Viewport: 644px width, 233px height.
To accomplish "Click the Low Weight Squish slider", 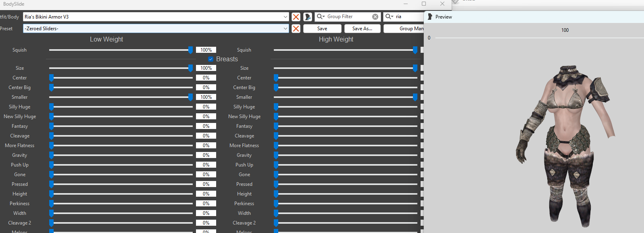I will (121, 50).
